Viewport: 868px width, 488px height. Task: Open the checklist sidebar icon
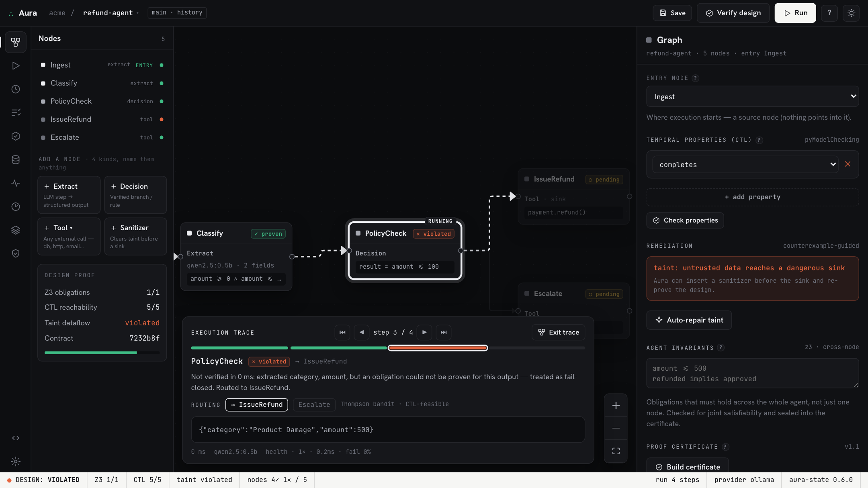[x=16, y=112]
